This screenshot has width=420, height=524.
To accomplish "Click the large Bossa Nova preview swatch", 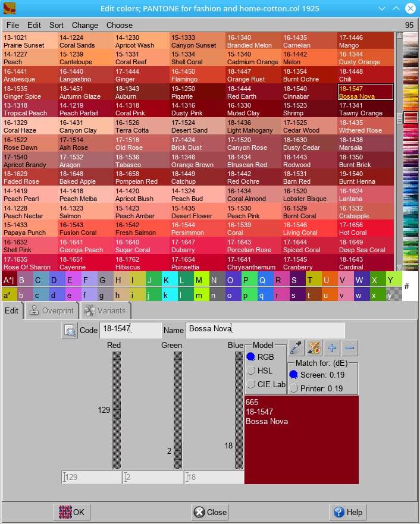I will pos(302,440).
